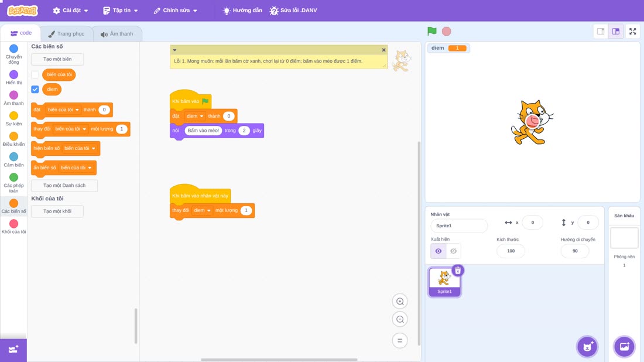Open variable dropdown in palette thay đổi block

click(71, 129)
